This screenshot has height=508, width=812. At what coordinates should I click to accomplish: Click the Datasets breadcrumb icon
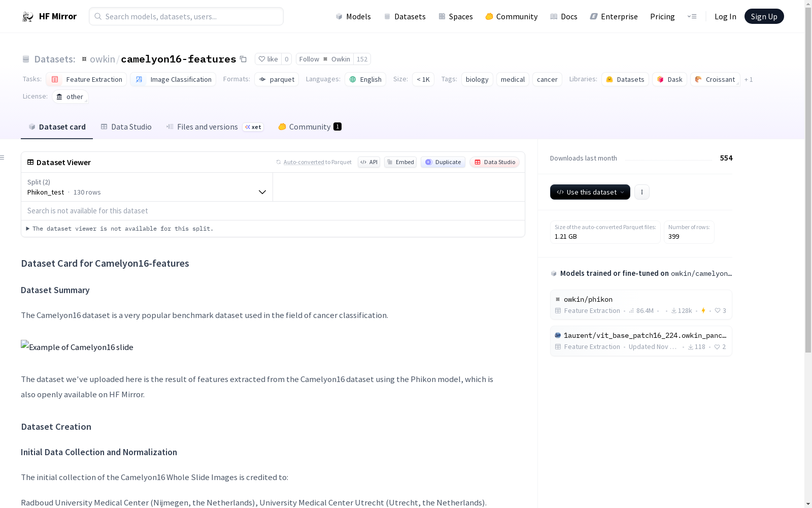click(26, 59)
